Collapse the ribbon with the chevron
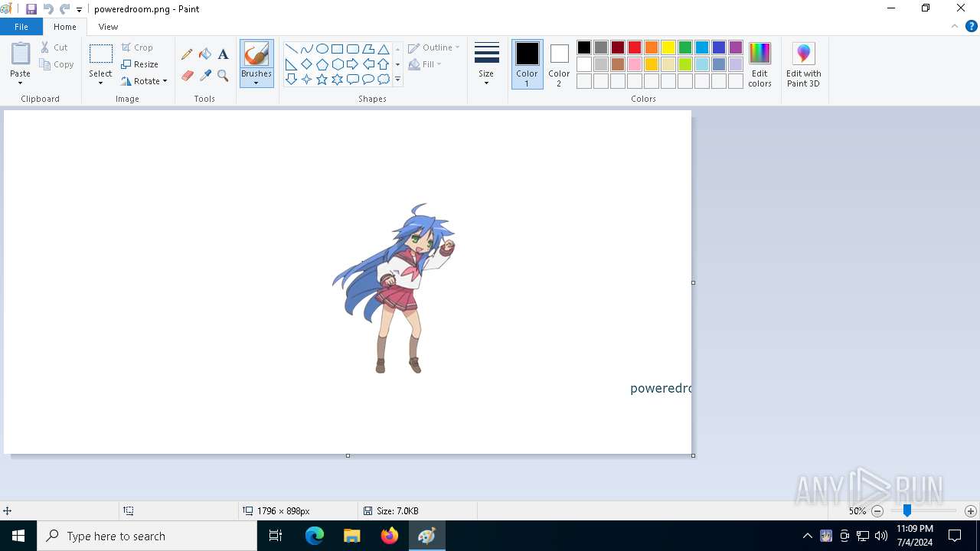 click(954, 26)
